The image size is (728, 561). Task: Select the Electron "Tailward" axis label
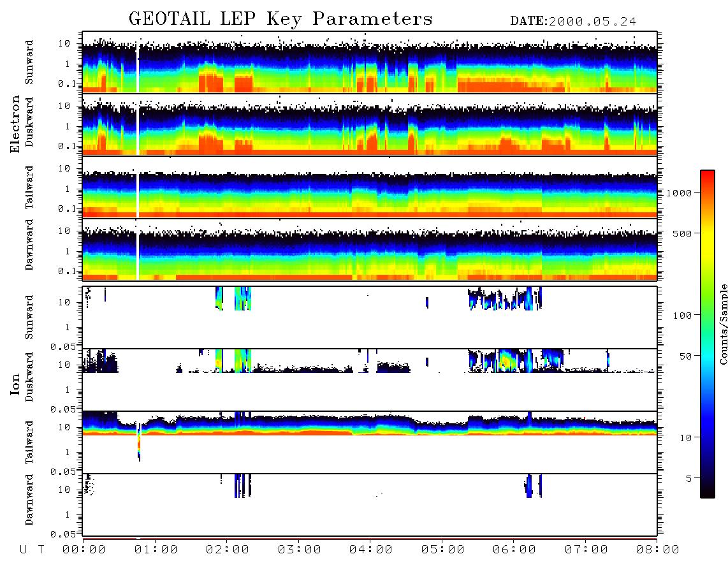click(x=29, y=187)
